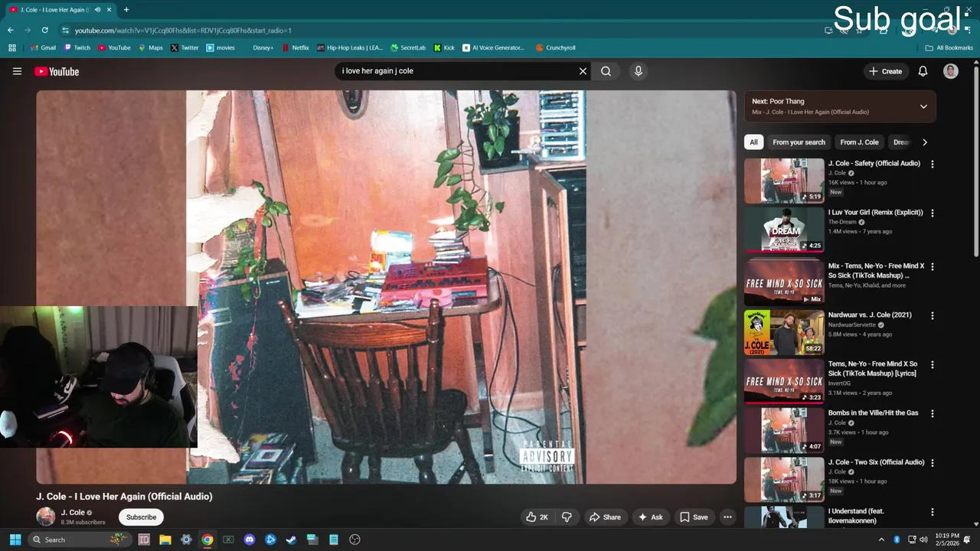This screenshot has width=980, height=551.
Task: Open the YouTube account avatar menu
Action: [951, 71]
